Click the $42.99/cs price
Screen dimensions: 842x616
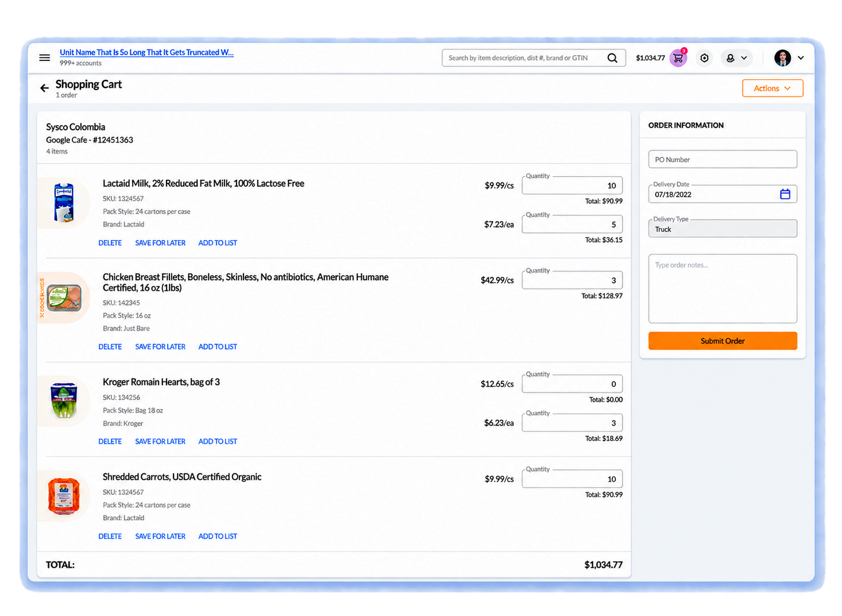[x=497, y=280]
